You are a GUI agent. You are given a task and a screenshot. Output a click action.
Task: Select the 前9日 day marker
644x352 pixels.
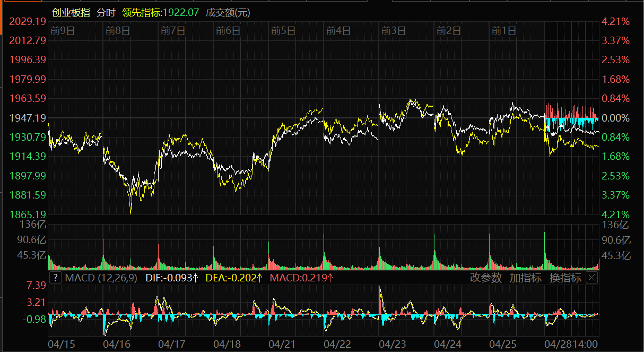(63, 31)
